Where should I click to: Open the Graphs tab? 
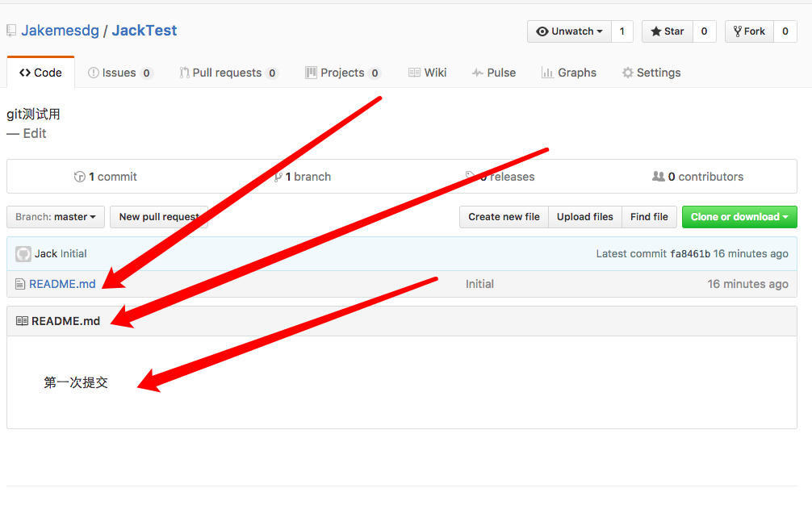[x=568, y=73]
